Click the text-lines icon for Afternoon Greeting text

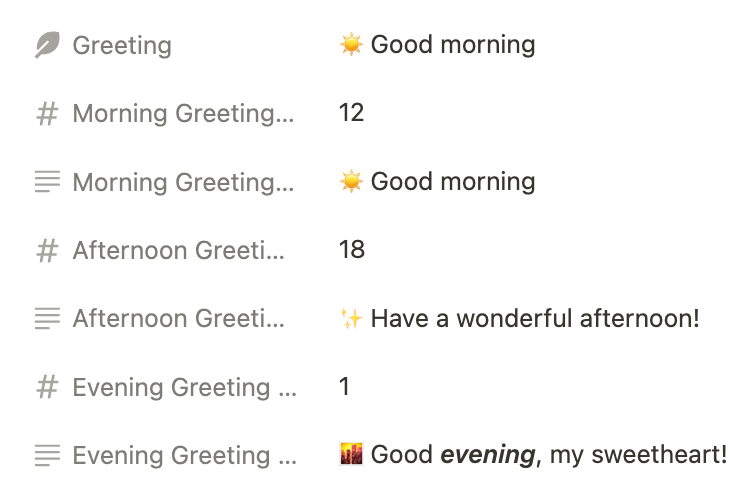point(47,319)
